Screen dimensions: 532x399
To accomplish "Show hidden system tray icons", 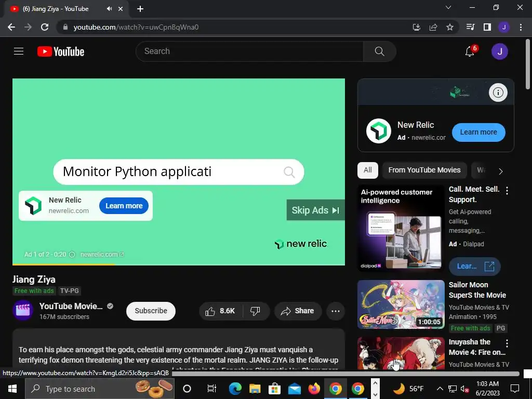I will click(x=440, y=389).
